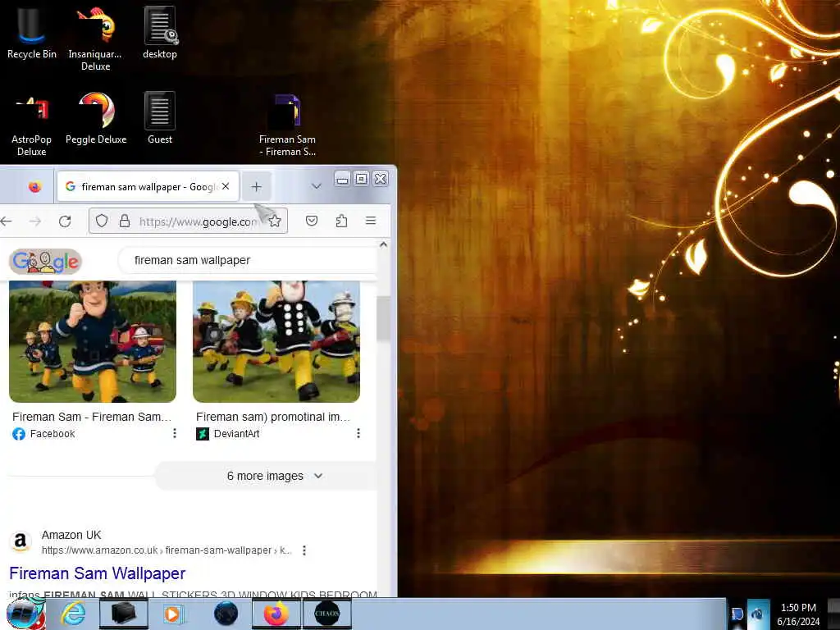
Task: Open tracking protection shield info
Action: tap(102, 221)
